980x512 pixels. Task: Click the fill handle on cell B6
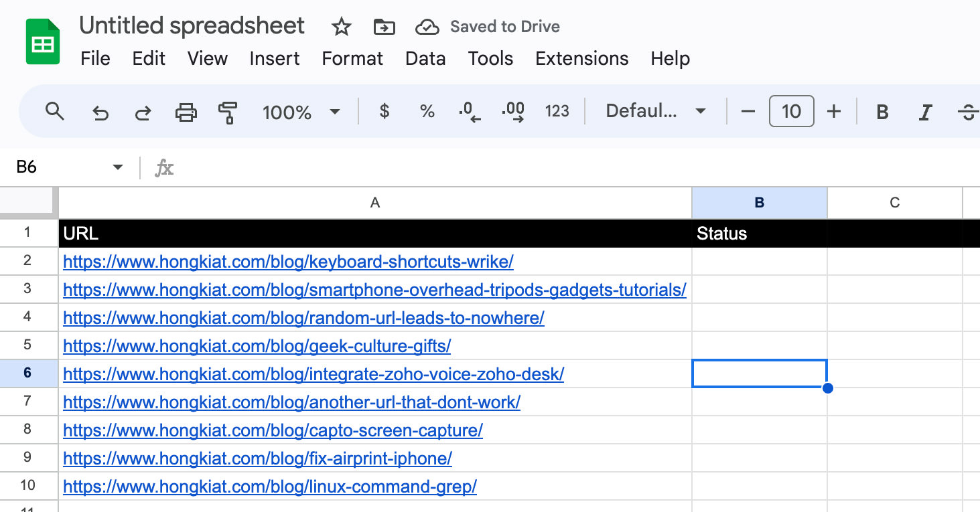828,388
